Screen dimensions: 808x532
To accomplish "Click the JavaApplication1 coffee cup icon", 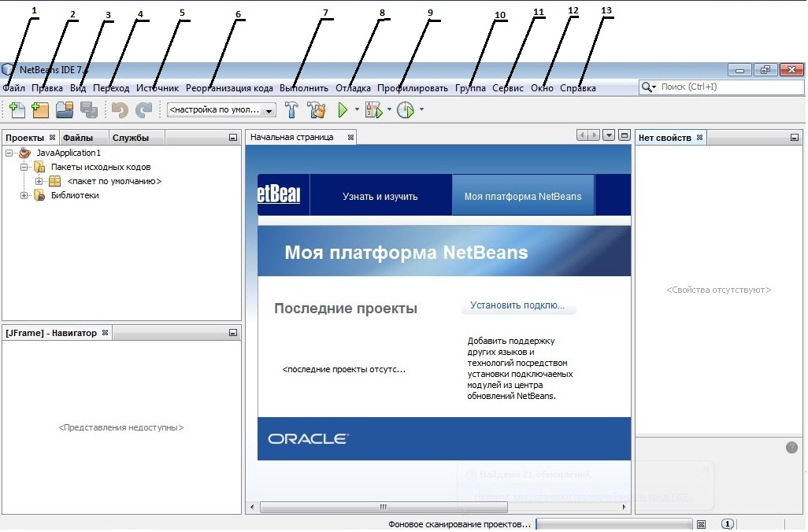I will point(24,153).
